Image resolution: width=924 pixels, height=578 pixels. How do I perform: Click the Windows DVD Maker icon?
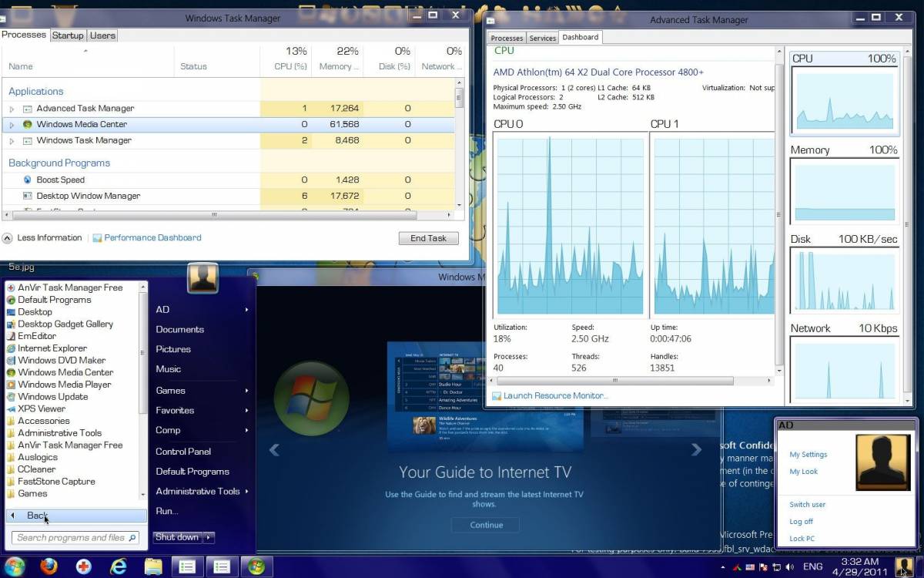pos(11,360)
